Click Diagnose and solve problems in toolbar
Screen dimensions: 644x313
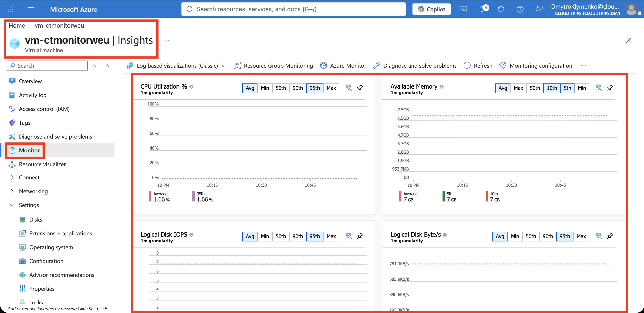415,66
